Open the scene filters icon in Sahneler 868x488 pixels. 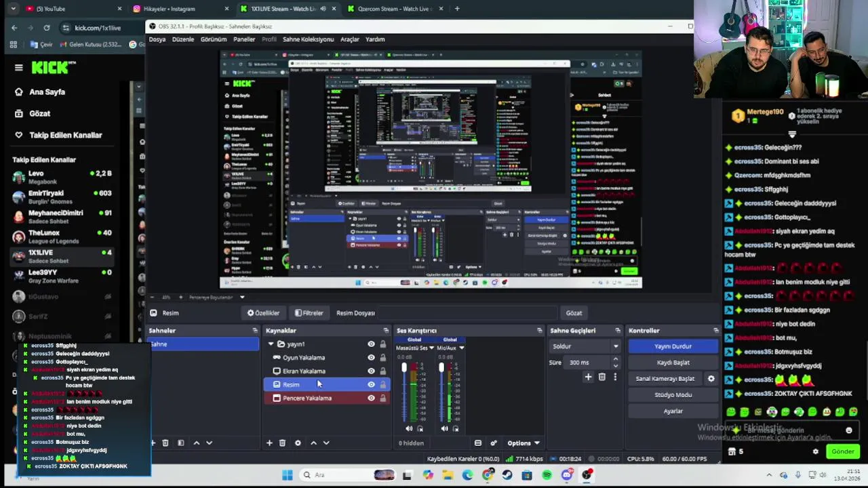pos(180,443)
